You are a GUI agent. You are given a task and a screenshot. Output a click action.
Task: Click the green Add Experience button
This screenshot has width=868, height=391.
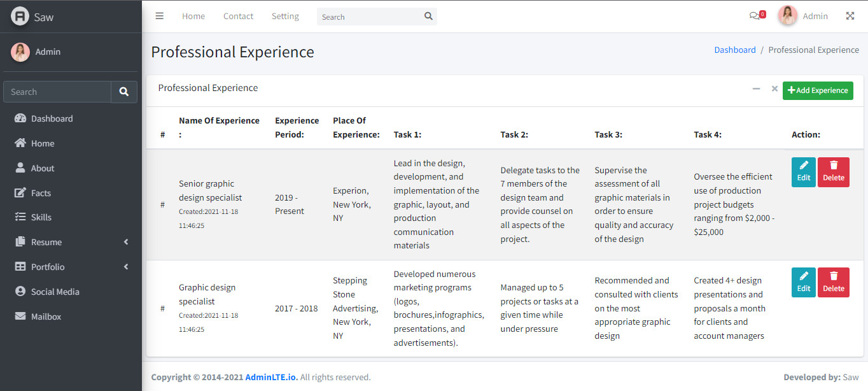point(818,90)
